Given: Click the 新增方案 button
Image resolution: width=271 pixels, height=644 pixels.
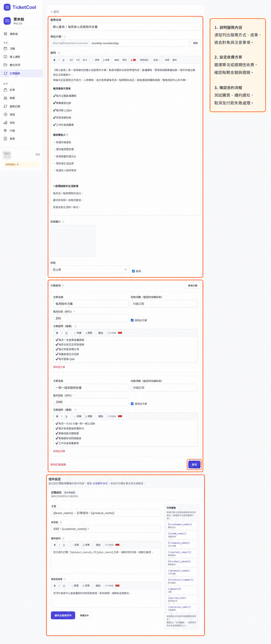Looking at the screenshot, I should coord(193,286).
